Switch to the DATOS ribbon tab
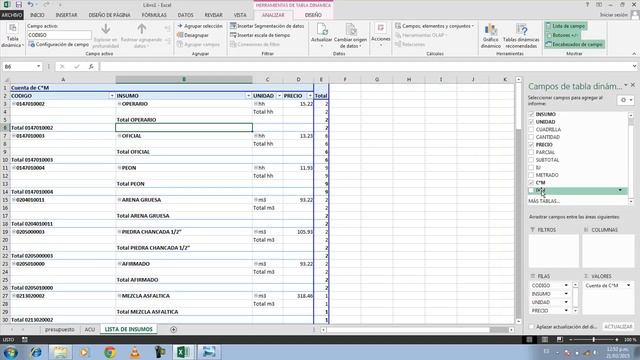The width and height of the screenshot is (640, 360). pos(185,15)
